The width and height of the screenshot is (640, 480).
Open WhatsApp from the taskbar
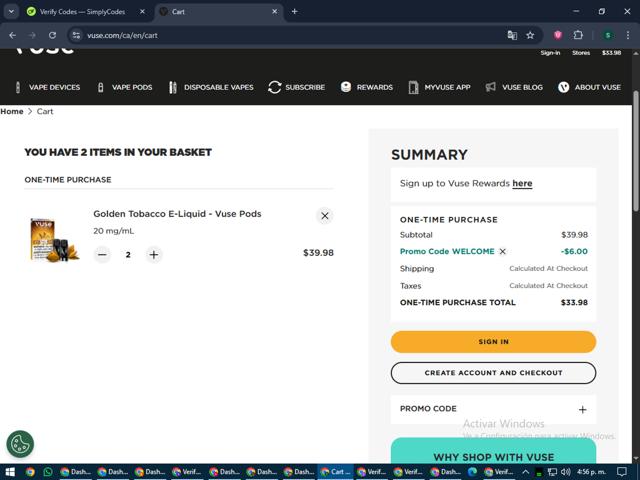[x=48, y=472]
